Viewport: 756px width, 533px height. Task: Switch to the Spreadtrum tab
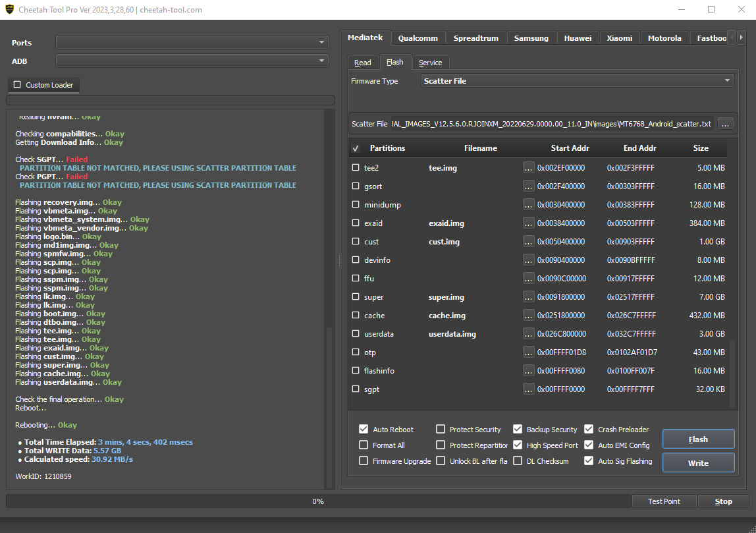[476, 38]
